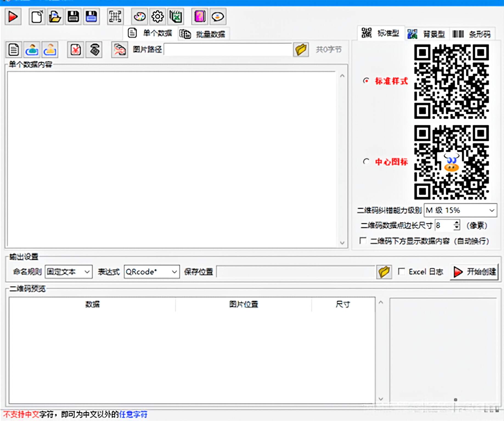Viewport: 504px width, 421px height.
Task: Click the telephone icon in data toolbar
Action: pos(94,50)
